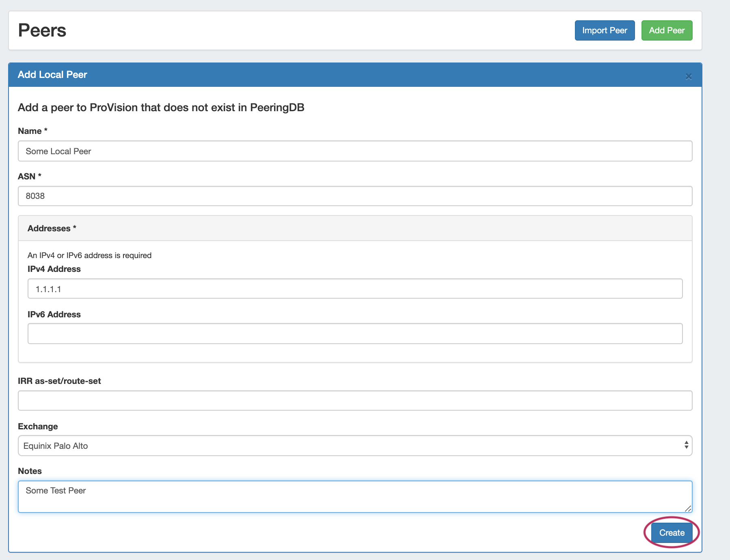Click the IPv6 Address label

pos(54,314)
